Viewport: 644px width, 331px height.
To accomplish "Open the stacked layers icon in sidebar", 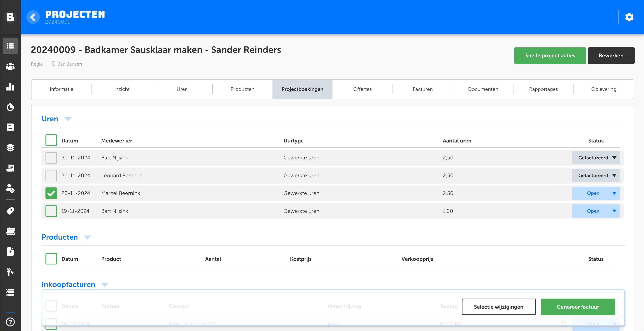I will (10, 148).
